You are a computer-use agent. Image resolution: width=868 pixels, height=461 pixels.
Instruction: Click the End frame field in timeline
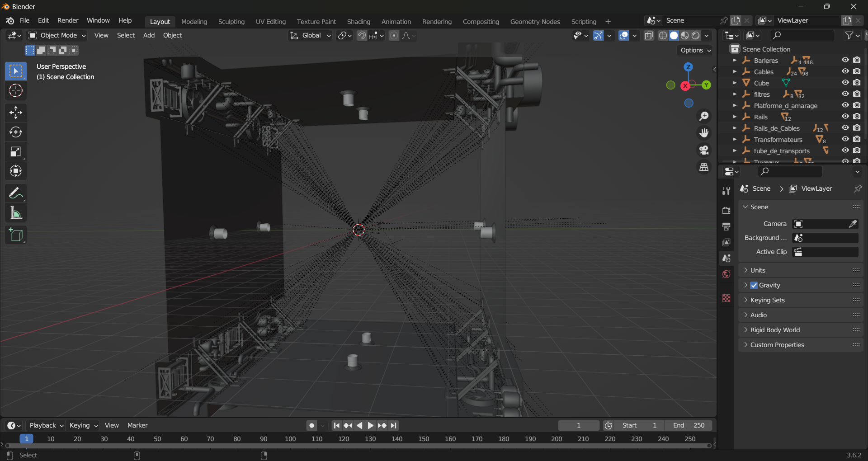[x=688, y=425]
